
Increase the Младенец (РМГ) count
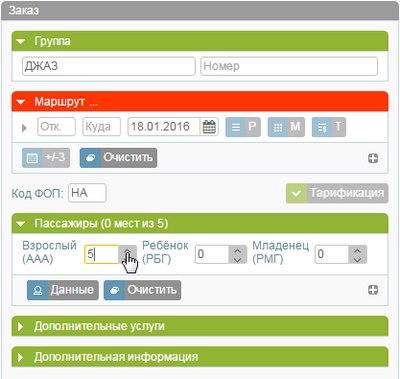358,250
